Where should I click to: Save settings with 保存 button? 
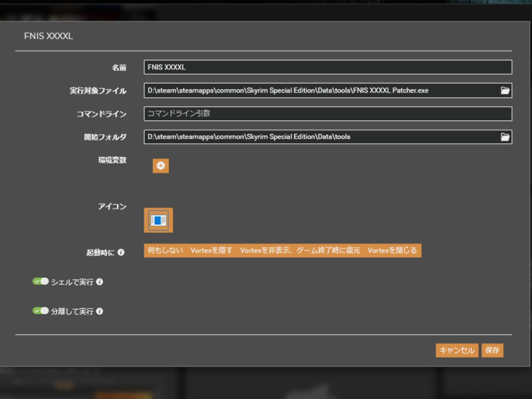coord(492,351)
